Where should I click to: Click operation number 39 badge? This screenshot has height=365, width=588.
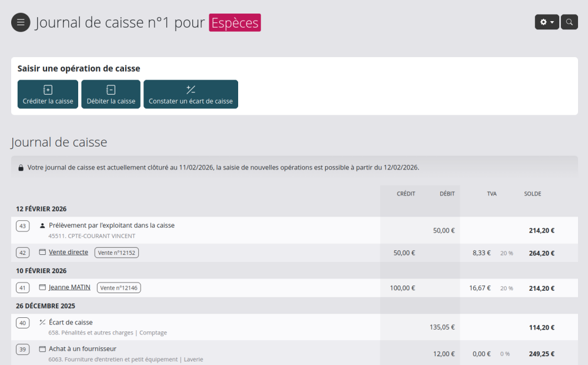[23, 349]
